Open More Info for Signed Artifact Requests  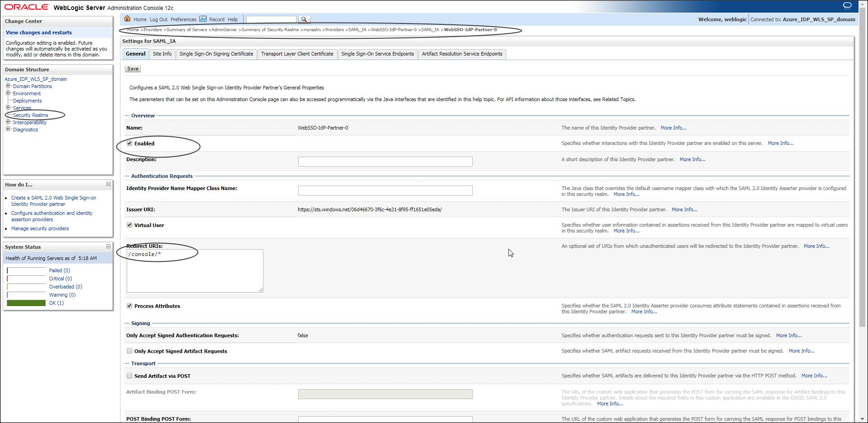(x=801, y=351)
